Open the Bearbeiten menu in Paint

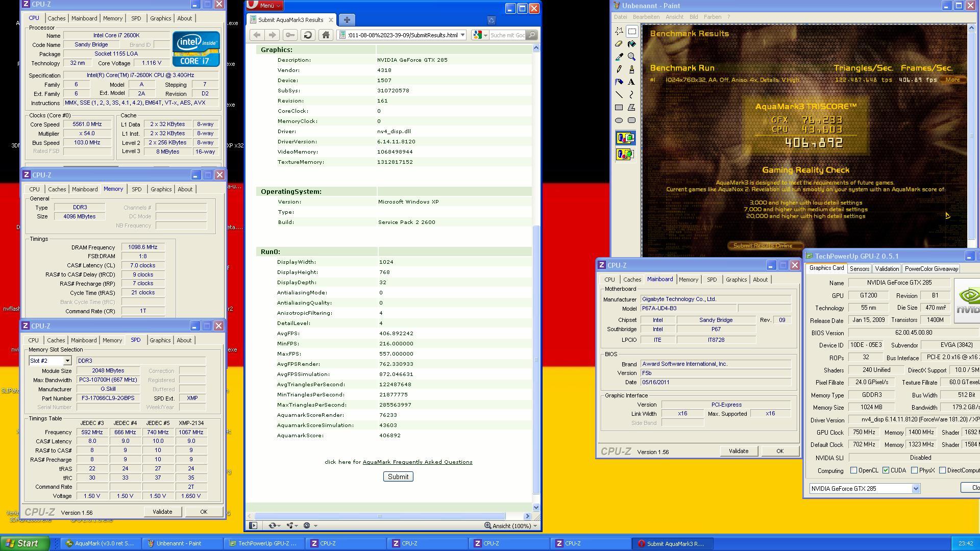(646, 17)
